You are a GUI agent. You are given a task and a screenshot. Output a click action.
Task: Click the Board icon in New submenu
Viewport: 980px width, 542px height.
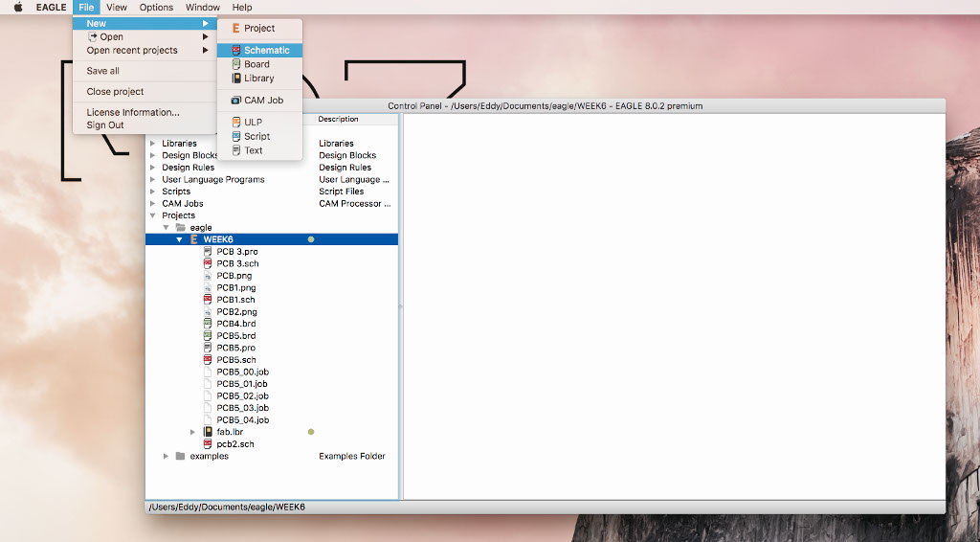point(236,64)
